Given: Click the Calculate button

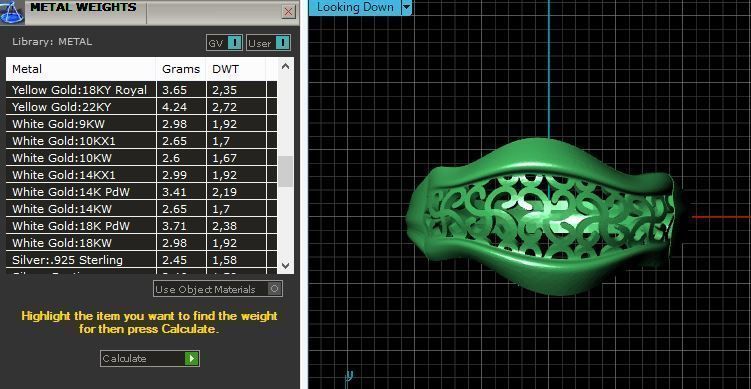Looking at the screenshot, I should click(149, 358).
